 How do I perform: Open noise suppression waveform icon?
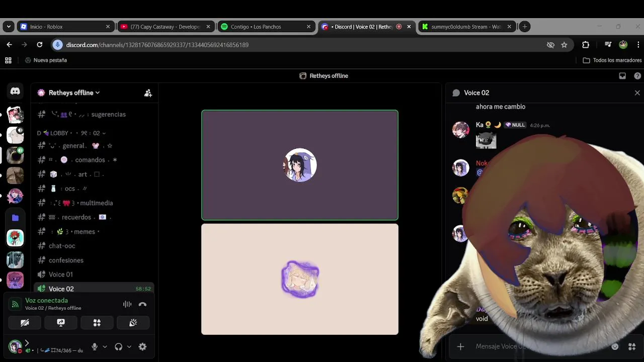click(127, 304)
